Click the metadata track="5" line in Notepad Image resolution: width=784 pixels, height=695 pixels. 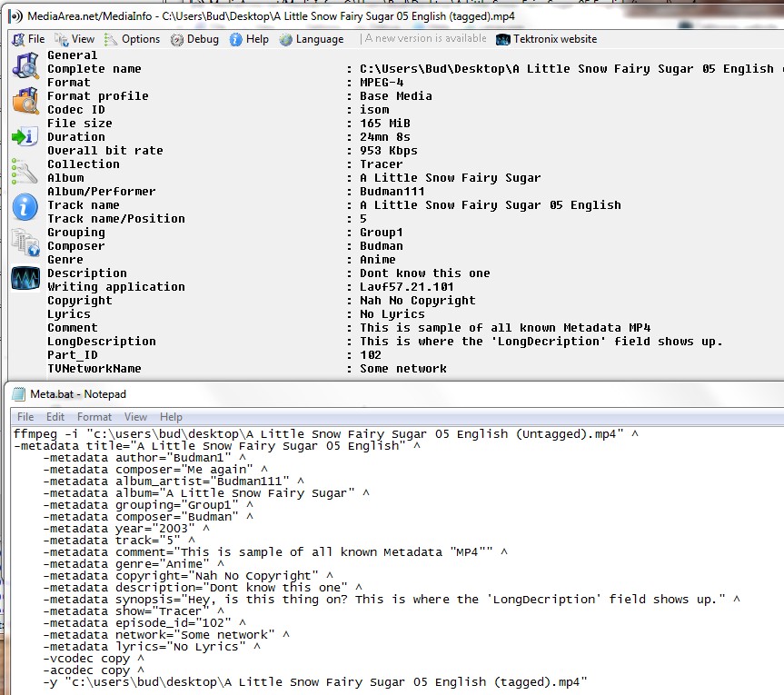pyautogui.click(x=118, y=541)
